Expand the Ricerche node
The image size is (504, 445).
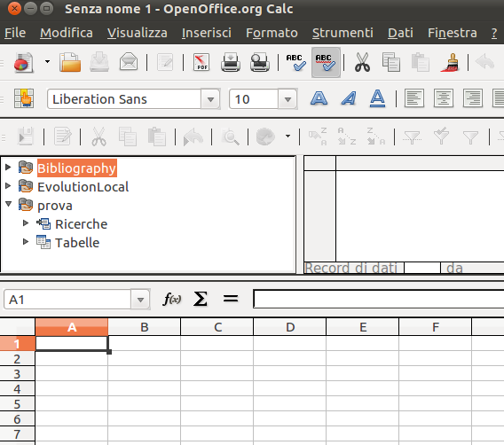click(x=26, y=223)
